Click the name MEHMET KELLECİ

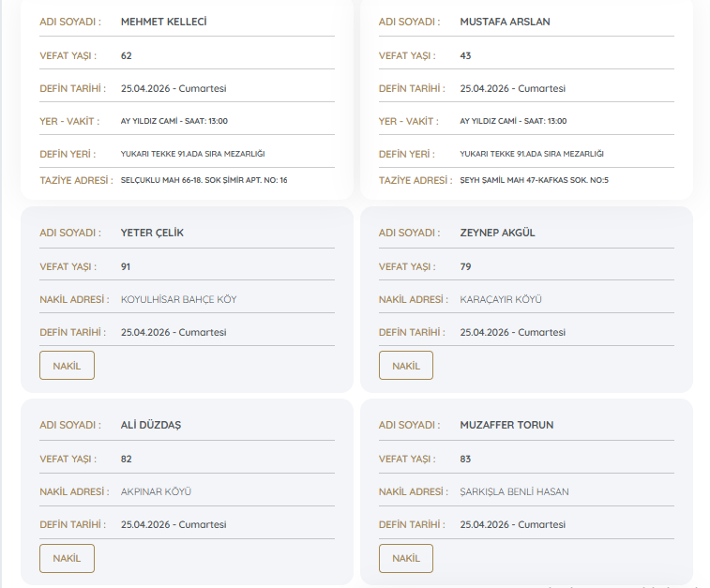pos(164,22)
